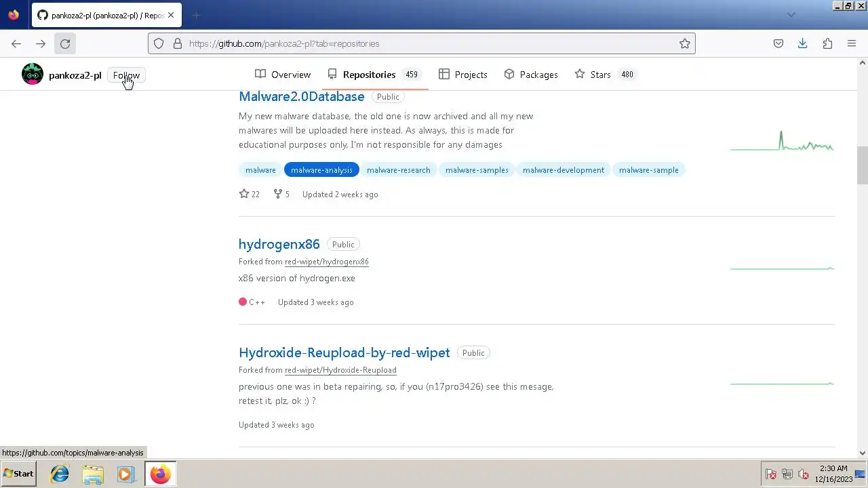Click the malware-analysis topic tag
The image size is (868, 488).
[x=321, y=170]
